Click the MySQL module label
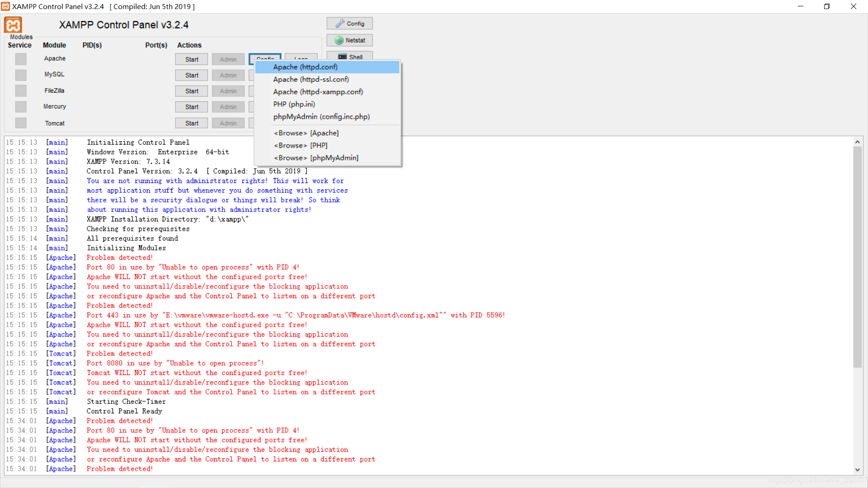868x488 pixels. [x=54, y=74]
